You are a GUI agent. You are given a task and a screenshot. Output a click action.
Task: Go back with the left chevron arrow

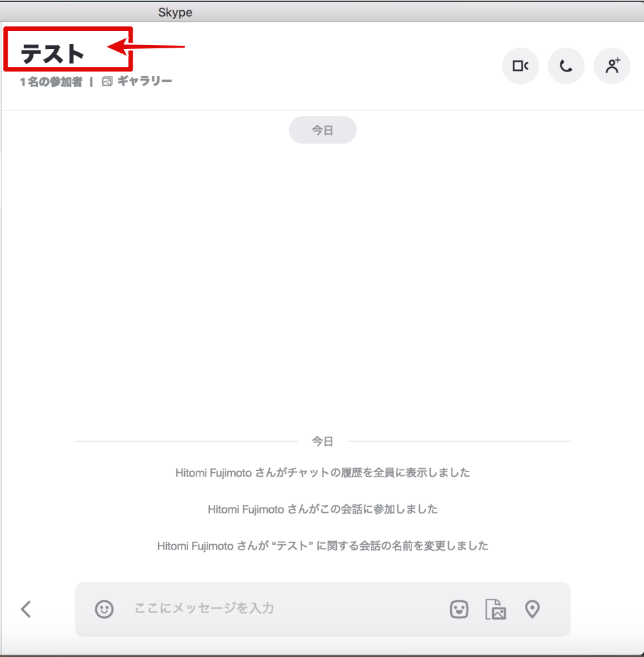point(26,609)
